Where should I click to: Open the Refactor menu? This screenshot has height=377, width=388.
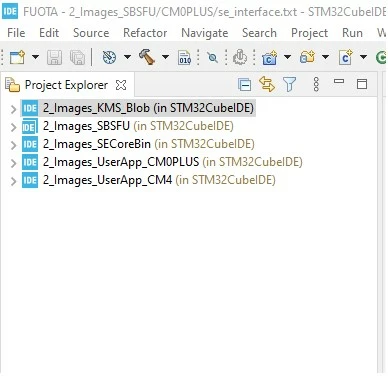click(x=145, y=33)
